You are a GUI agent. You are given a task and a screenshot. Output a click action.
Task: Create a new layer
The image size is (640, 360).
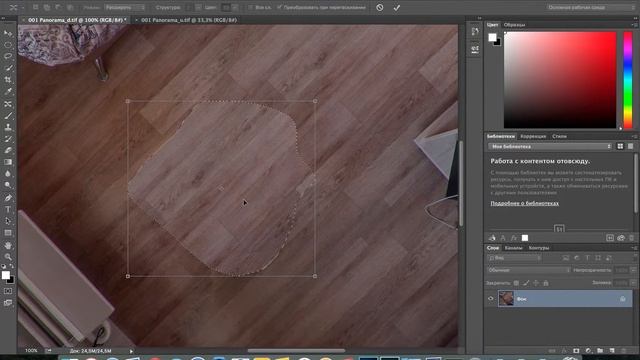tap(611, 351)
